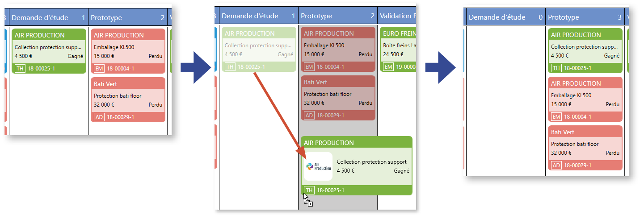Open red AIR PRODUCTION card title, first panel
This screenshot has height=219, width=644.
[119, 35]
